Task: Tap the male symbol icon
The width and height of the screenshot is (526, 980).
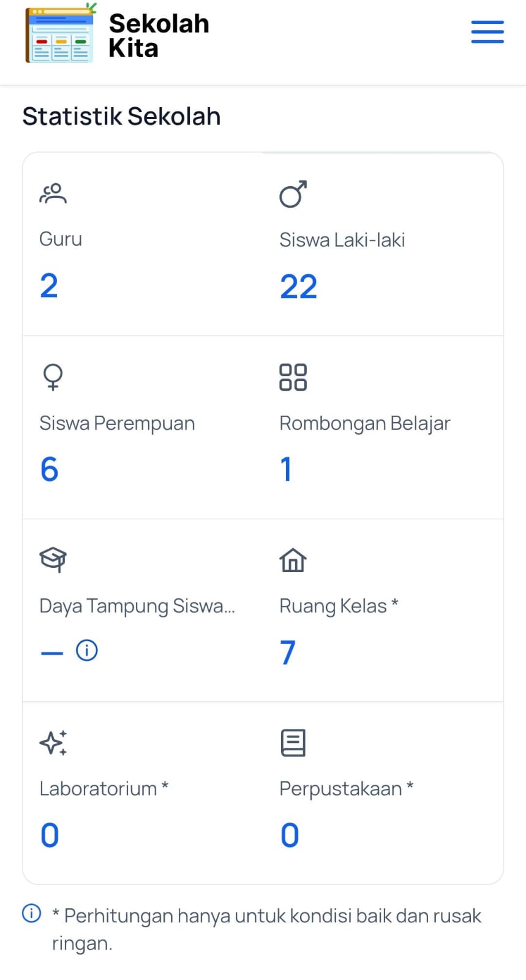Action: tap(293, 194)
